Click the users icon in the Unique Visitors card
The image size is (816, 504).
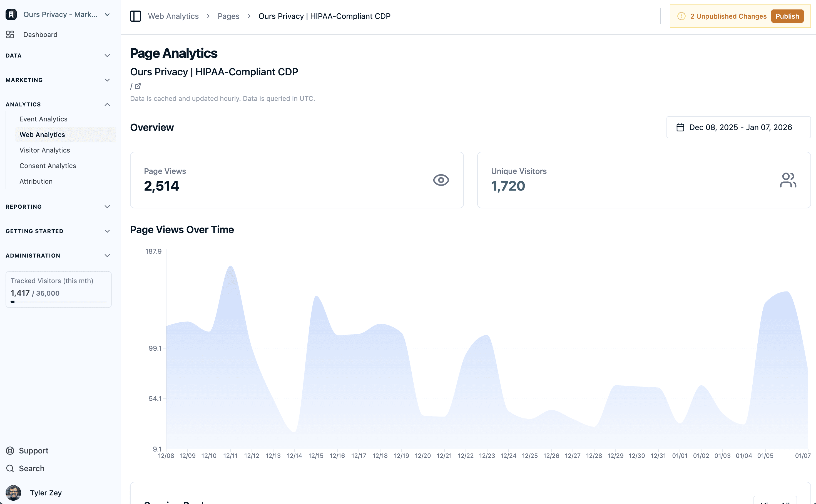point(788,180)
